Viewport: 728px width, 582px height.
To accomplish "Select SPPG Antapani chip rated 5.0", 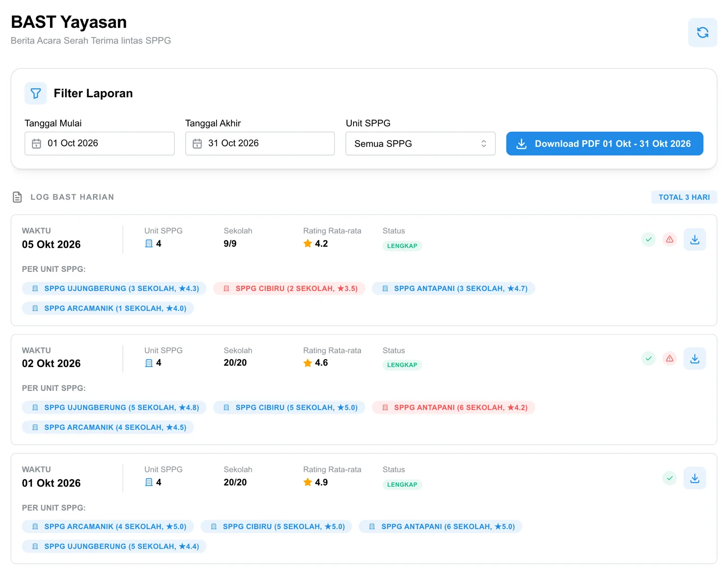I will pos(440,527).
